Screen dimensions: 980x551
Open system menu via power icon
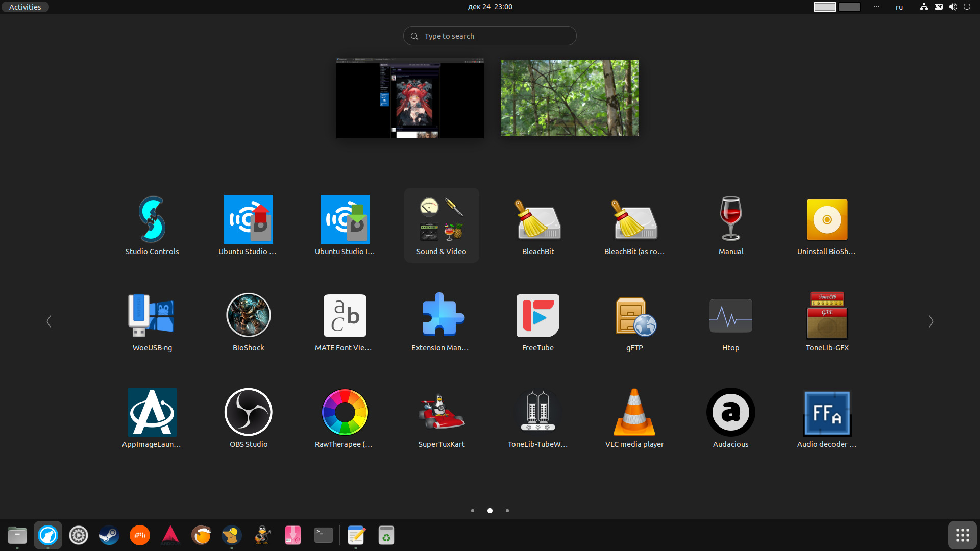[967, 7]
